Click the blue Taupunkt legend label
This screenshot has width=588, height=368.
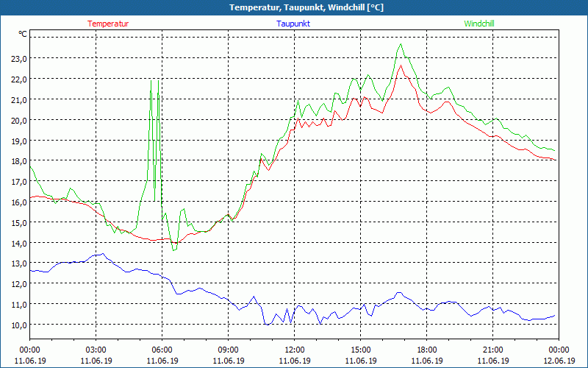293,24
